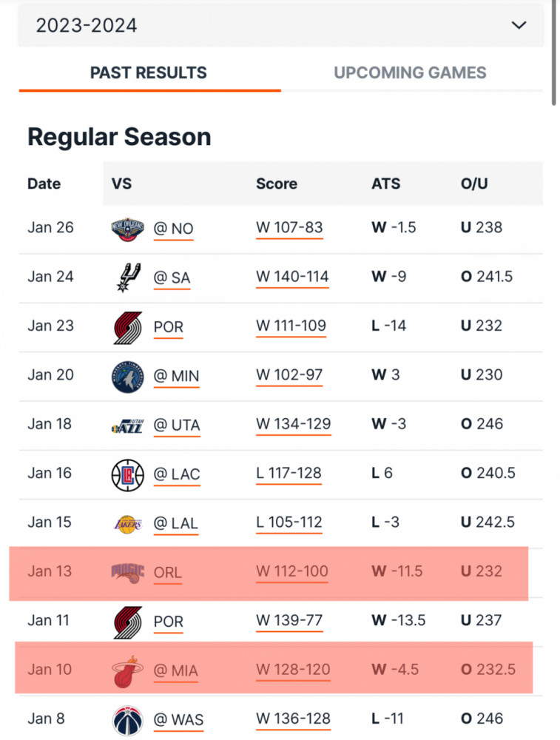Open the W 107-83 score link

289,228
